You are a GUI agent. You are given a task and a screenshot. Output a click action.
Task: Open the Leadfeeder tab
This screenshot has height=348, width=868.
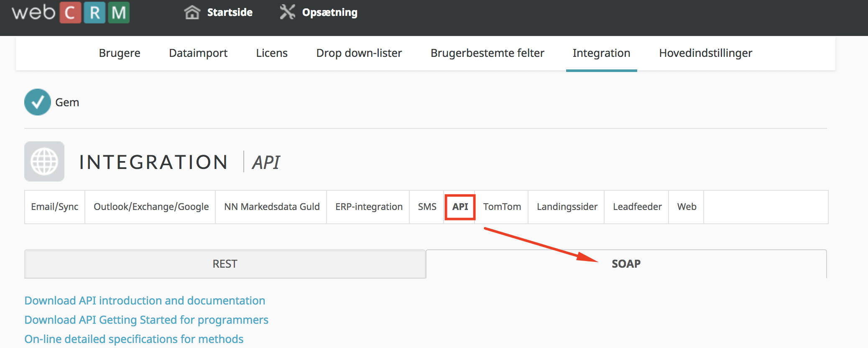(x=637, y=207)
